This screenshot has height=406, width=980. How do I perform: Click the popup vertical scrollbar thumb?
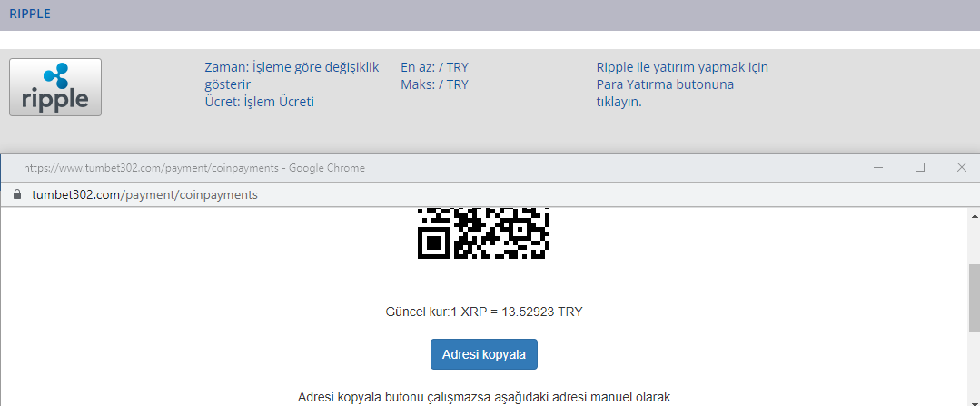tap(974, 298)
